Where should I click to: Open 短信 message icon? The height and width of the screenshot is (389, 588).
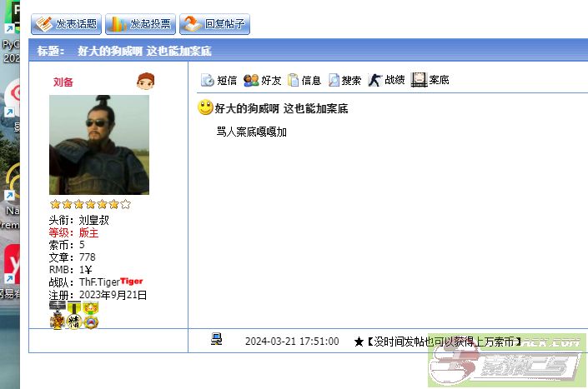pos(219,80)
